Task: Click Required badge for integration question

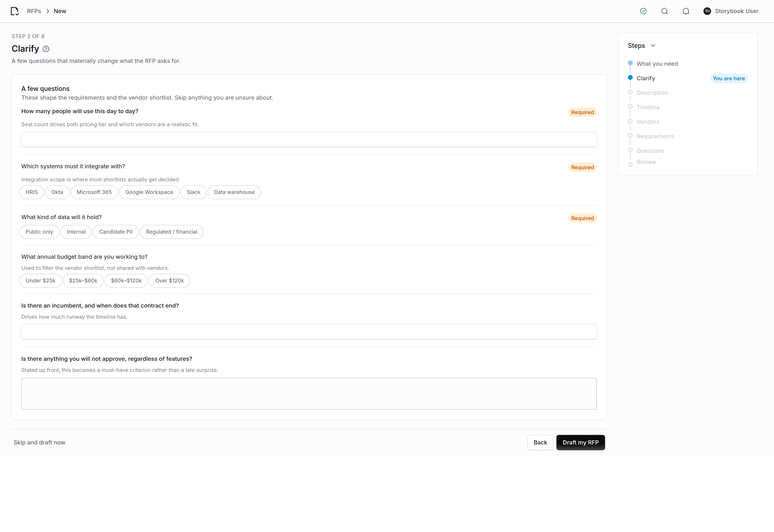Action: 582,167
